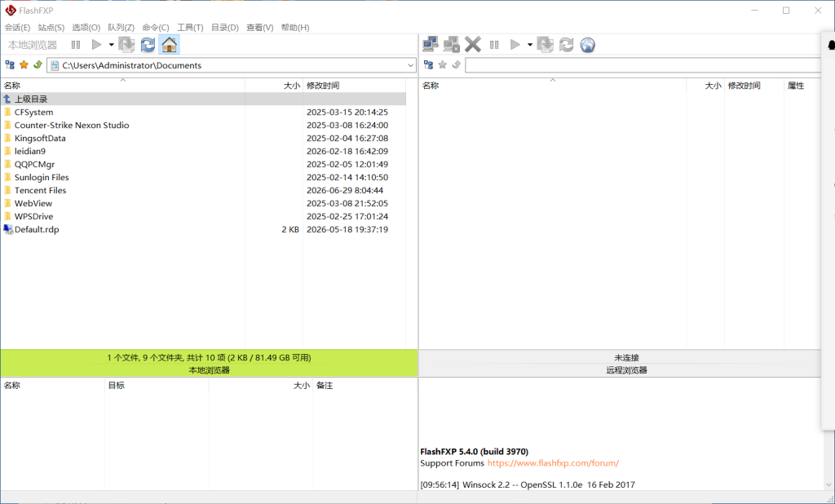The height and width of the screenshot is (504, 835).
Task: Click the remote pane folder tree icon
Action: click(x=428, y=65)
